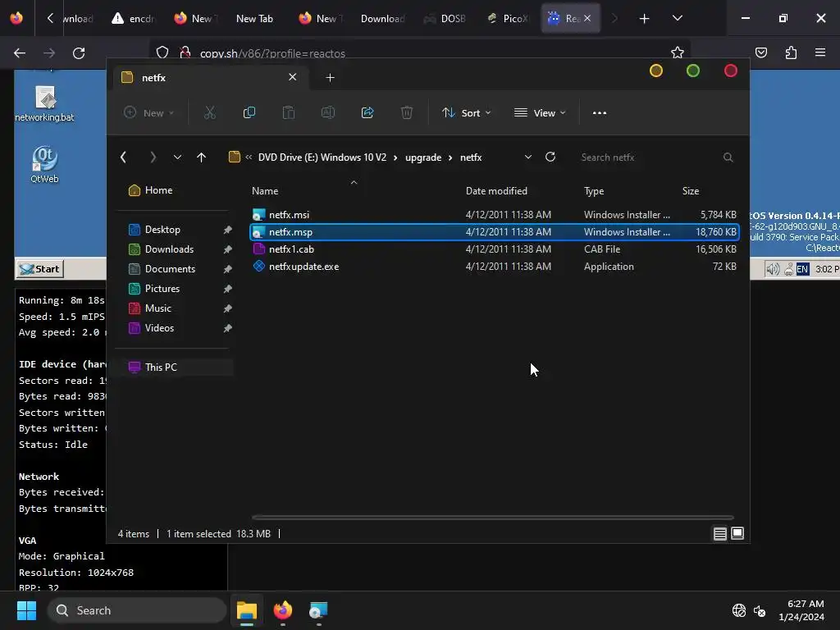This screenshot has height=630, width=840.
Task: Add a new Explorer tab
Action: click(x=330, y=78)
